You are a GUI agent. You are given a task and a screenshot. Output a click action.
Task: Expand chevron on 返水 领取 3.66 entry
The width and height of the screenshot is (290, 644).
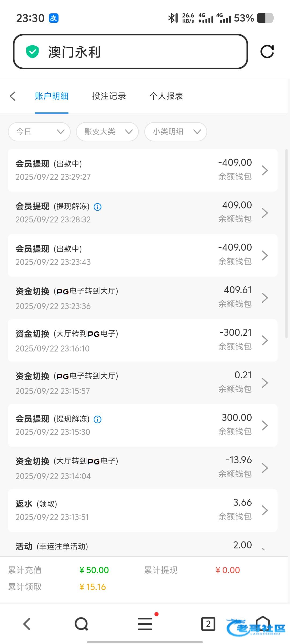click(x=265, y=510)
